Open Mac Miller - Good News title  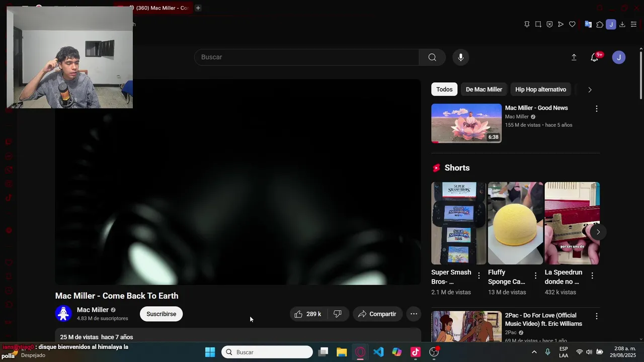536,108
